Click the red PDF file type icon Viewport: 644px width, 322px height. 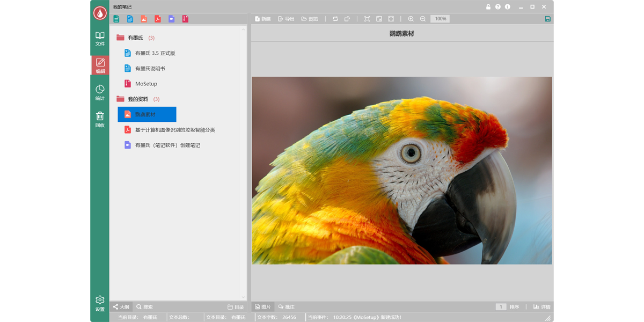[158, 19]
